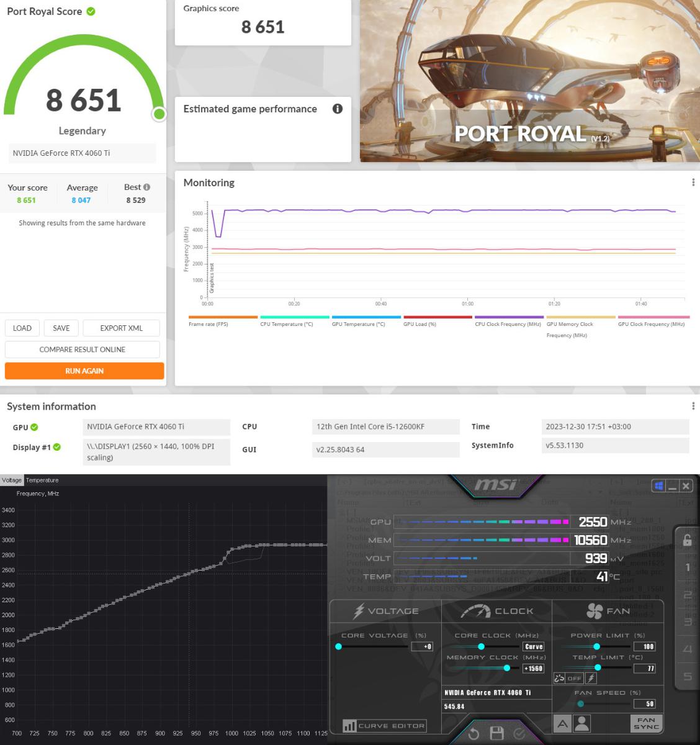Click the Power Limit slider handle
The height and width of the screenshot is (745, 700).
click(596, 646)
